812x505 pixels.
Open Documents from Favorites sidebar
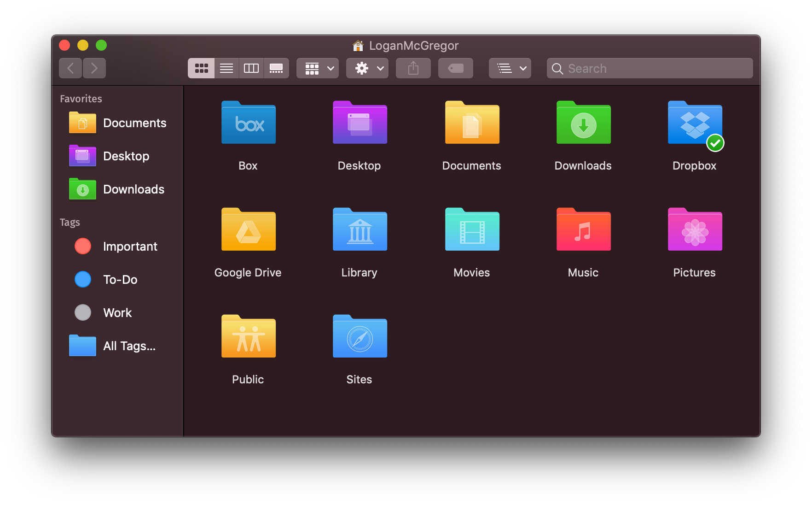tap(134, 123)
